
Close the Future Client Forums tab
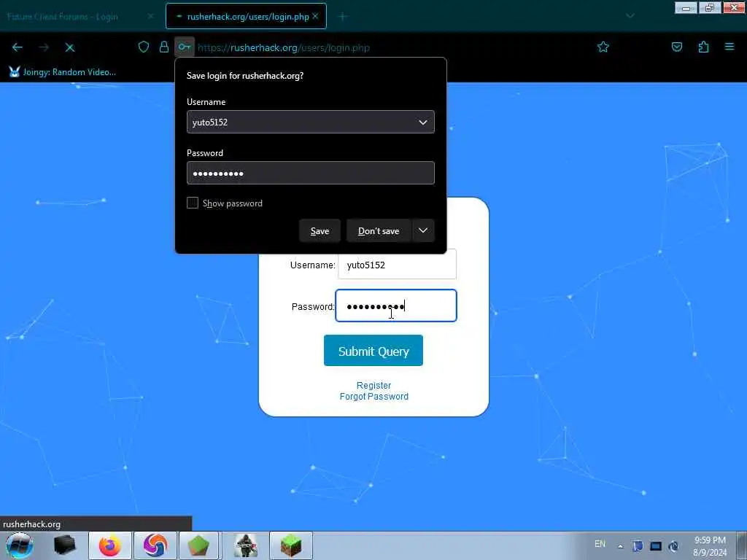pyautogui.click(x=150, y=16)
